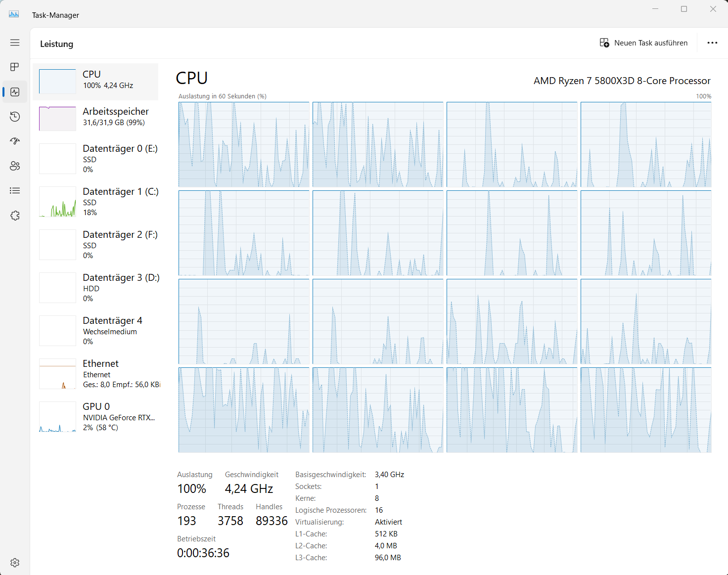
Task: Select Datenträger 3 (D:) HDD entry
Action: 95,288
